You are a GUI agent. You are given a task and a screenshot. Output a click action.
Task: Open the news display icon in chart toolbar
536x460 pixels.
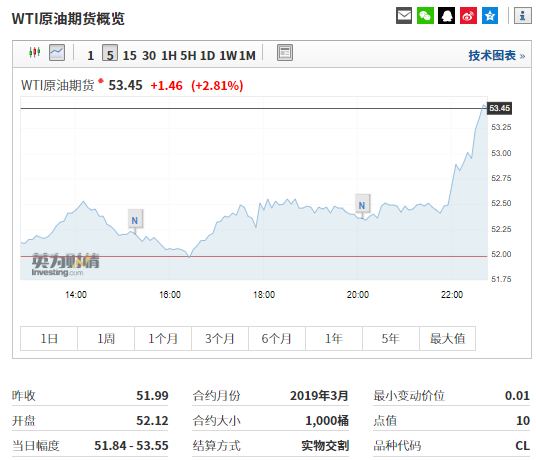tap(285, 53)
